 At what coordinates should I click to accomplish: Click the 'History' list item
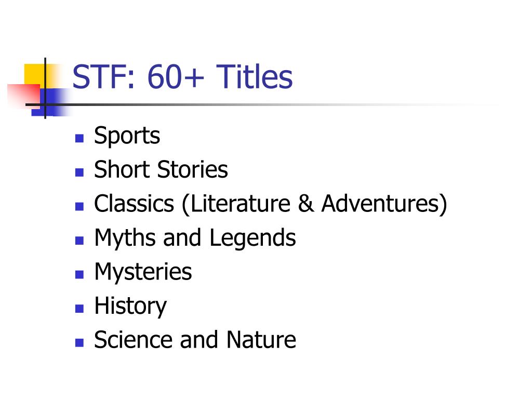coord(130,307)
